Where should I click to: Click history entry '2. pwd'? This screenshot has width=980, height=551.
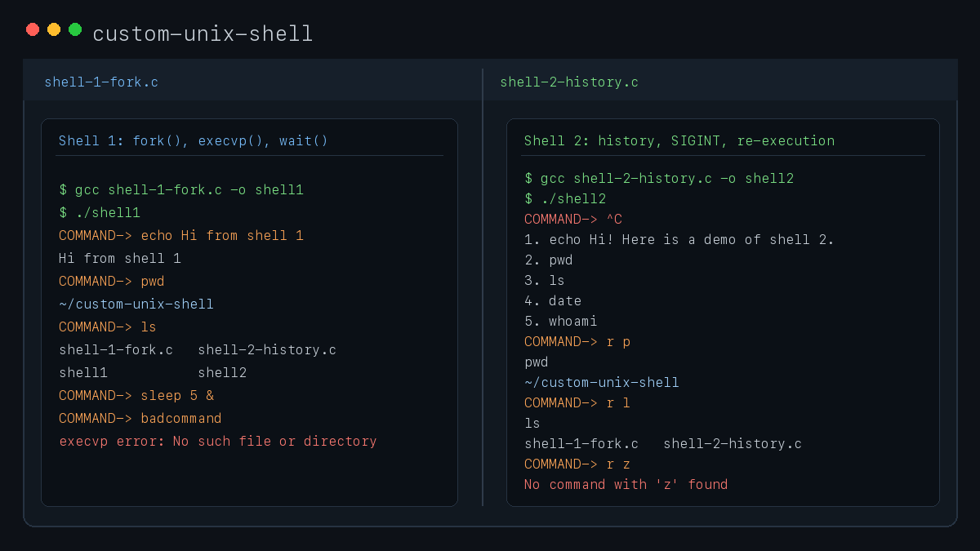[549, 260]
